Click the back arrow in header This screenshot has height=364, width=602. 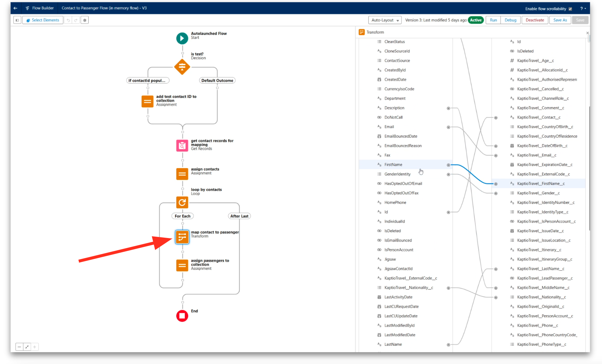tap(15, 8)
